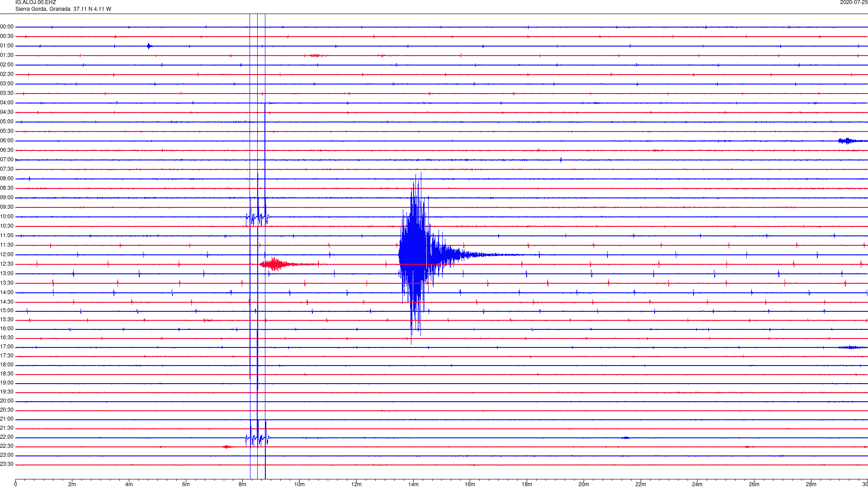Select the 11:30 time row label
The width and height of the screenshot is (868, 488).
coord(7,245)
